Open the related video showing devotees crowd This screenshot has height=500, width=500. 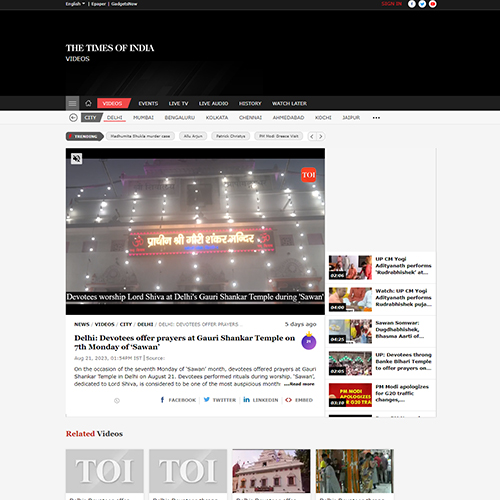[x=355, y=471]
